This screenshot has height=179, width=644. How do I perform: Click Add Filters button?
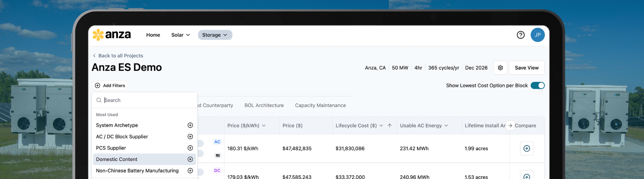click(110, 86)
